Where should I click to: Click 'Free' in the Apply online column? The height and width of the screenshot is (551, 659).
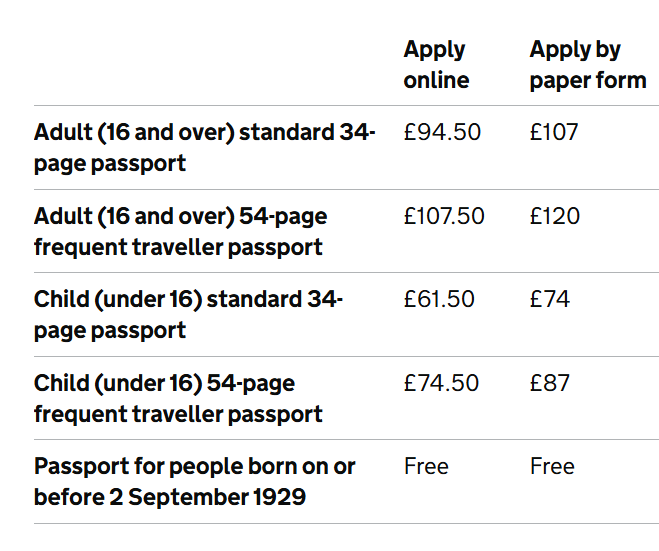click(x=426, y=467)
